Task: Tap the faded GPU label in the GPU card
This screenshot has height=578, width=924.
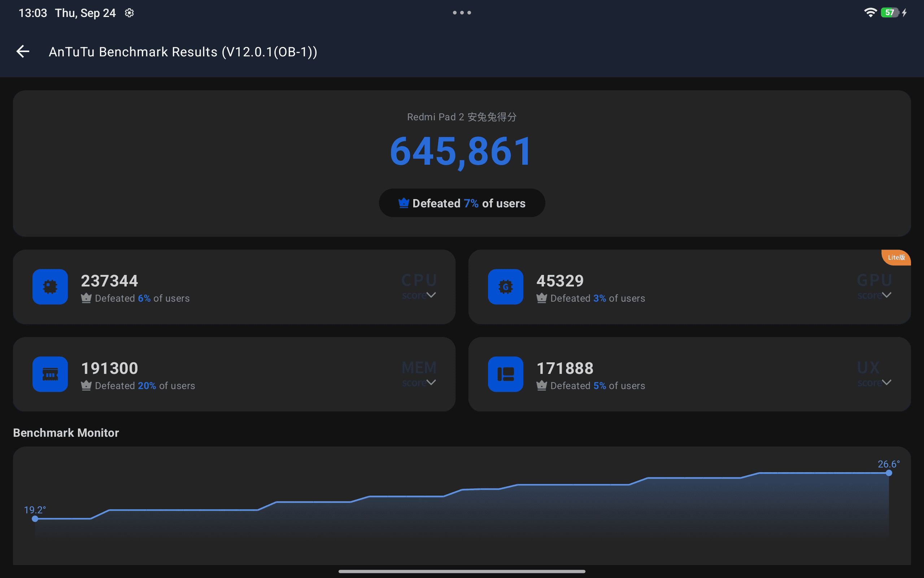Action: [x=874, y=280]
